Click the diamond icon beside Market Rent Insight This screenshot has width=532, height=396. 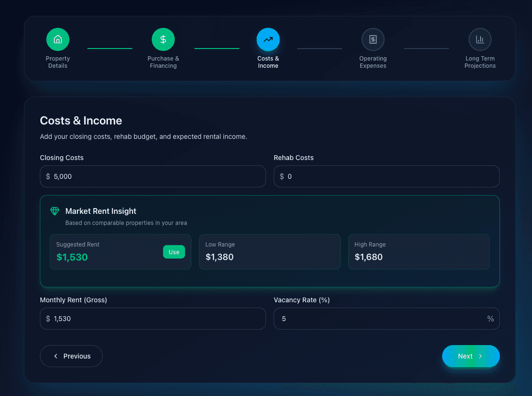pyautogui.click(x=55, y=211)
